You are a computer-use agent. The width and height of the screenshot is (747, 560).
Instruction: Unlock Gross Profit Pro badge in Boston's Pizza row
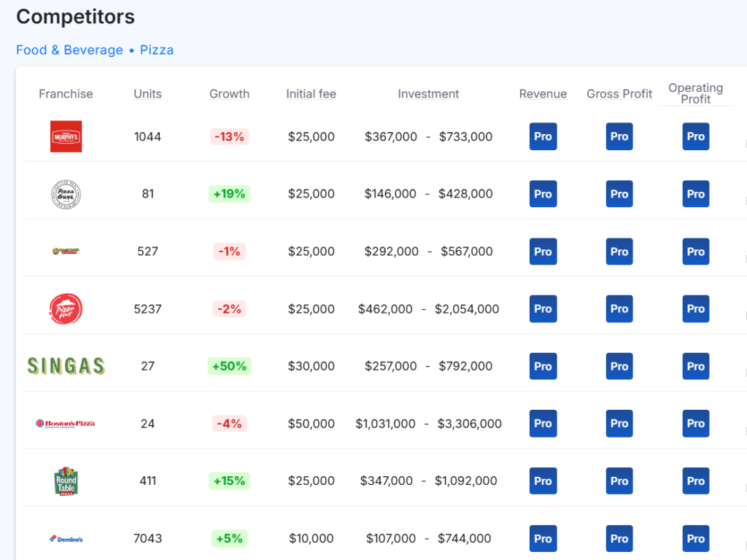[x=619, y=424]
